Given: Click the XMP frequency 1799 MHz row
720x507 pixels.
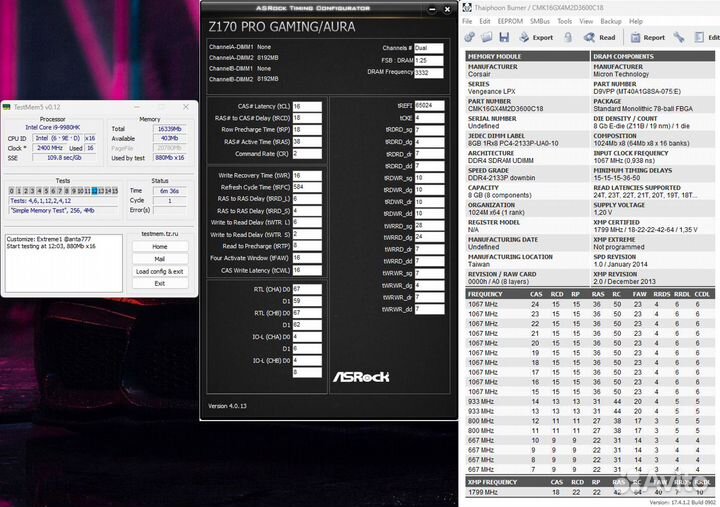Looking at the screenshot, I should coord(590,492).
